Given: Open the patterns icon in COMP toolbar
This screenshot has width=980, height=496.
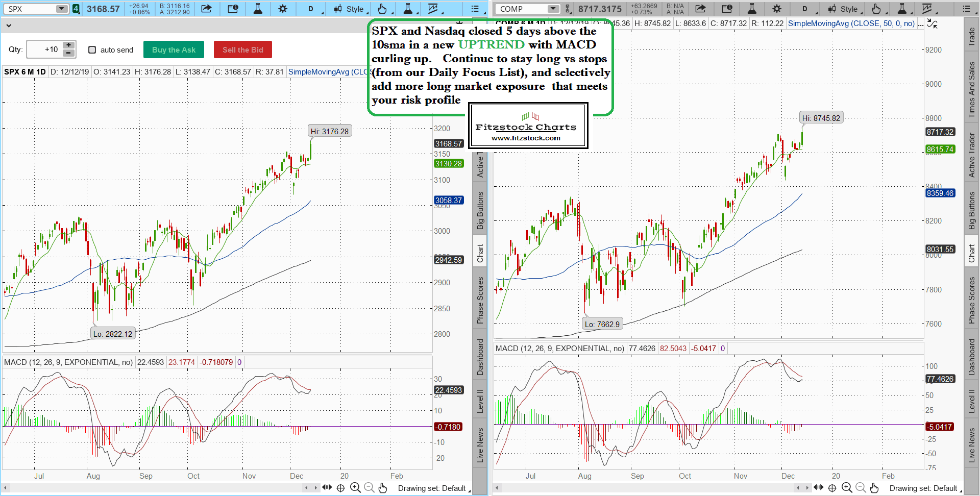Looking at the screenshot, I should pos(927,9).
